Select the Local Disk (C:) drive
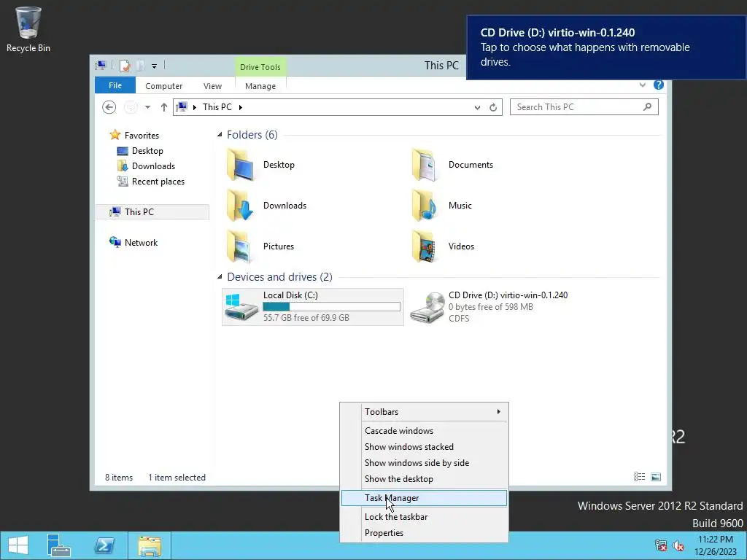The width and height of the screenshot is (747, 560). pos(313,307)
